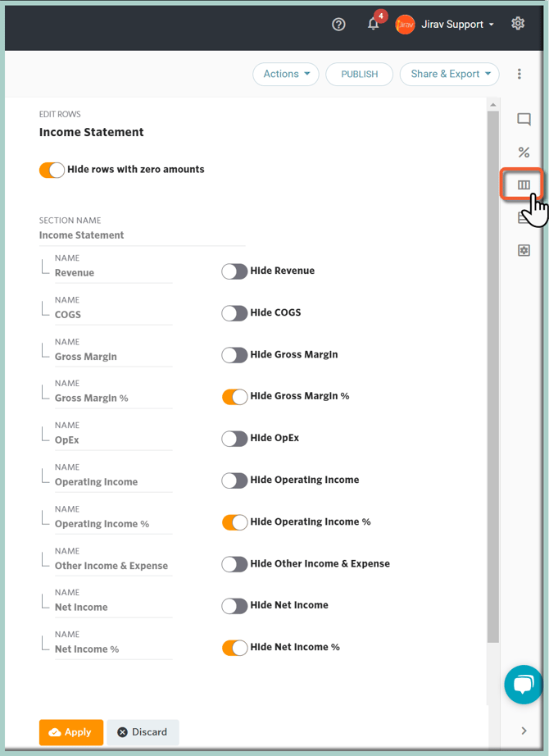This screenshot has width=549, height=756.
Task: Edit the COGS name field
Action: pos(113,315)
